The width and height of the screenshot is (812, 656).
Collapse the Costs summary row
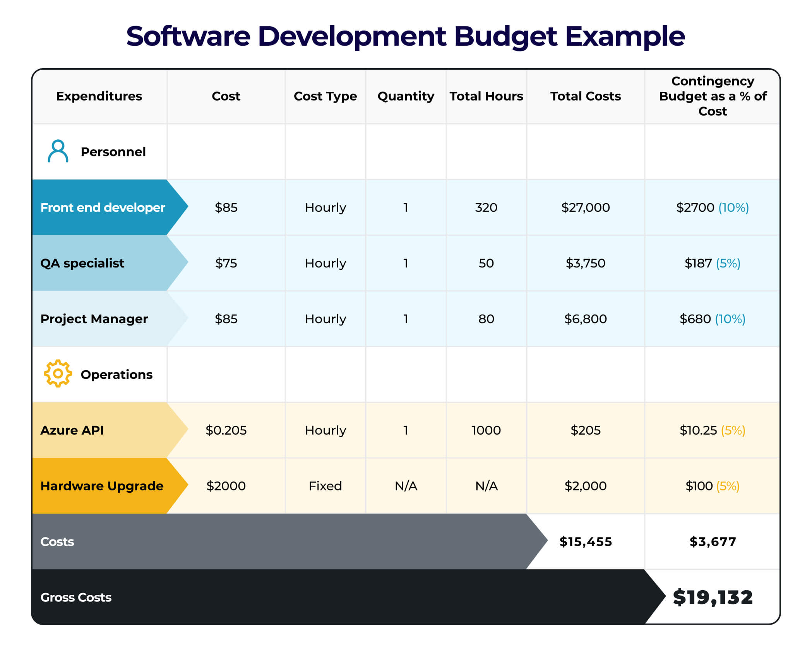57,541
